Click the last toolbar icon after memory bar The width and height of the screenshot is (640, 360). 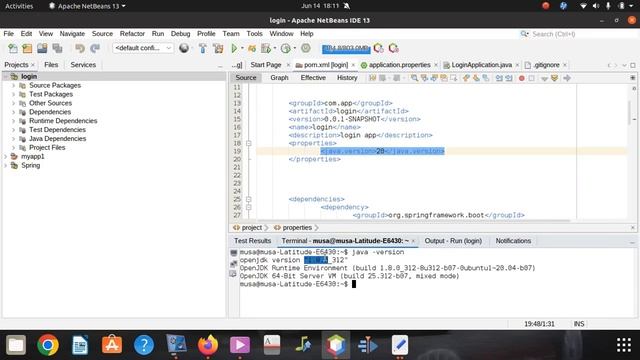tap(393, 49)
